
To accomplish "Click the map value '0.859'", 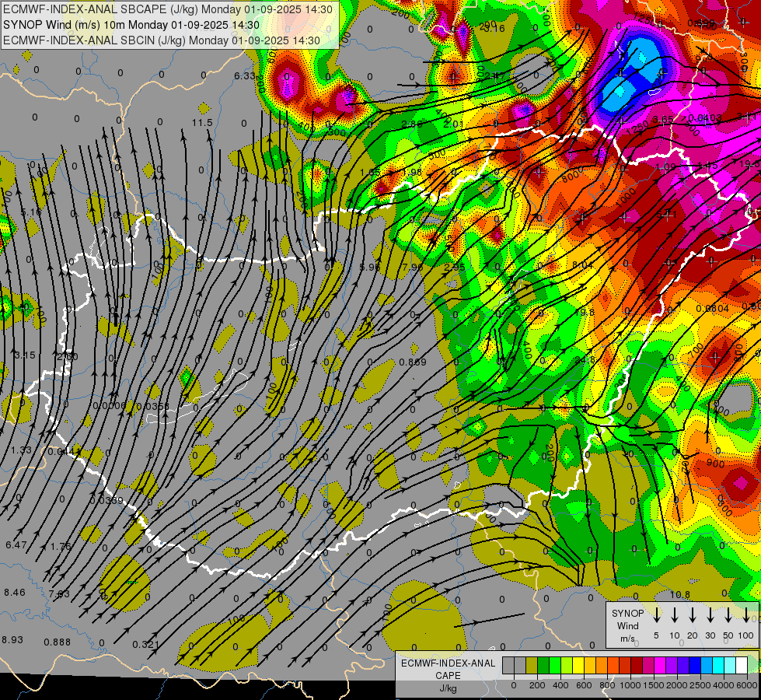I will pyautogui.click(x=413, y=362).
